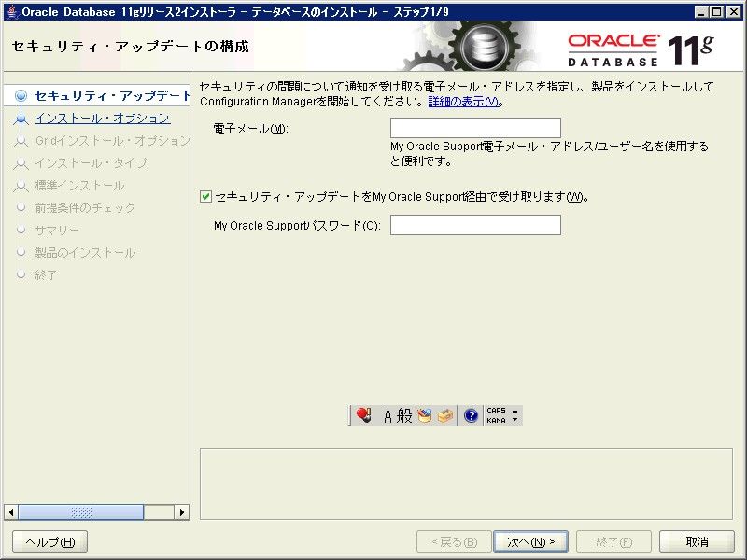Click the IME help question mark icon
747x560 pixels.
coord(471,416)
